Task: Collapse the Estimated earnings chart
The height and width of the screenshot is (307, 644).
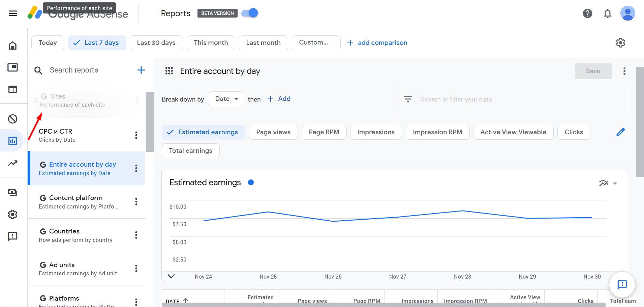Action: [x=171, y=276]
